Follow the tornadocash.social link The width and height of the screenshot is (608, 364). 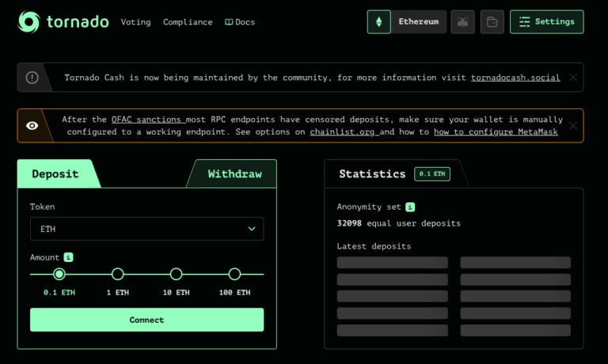pyautogui.click(x=515, y=78)
